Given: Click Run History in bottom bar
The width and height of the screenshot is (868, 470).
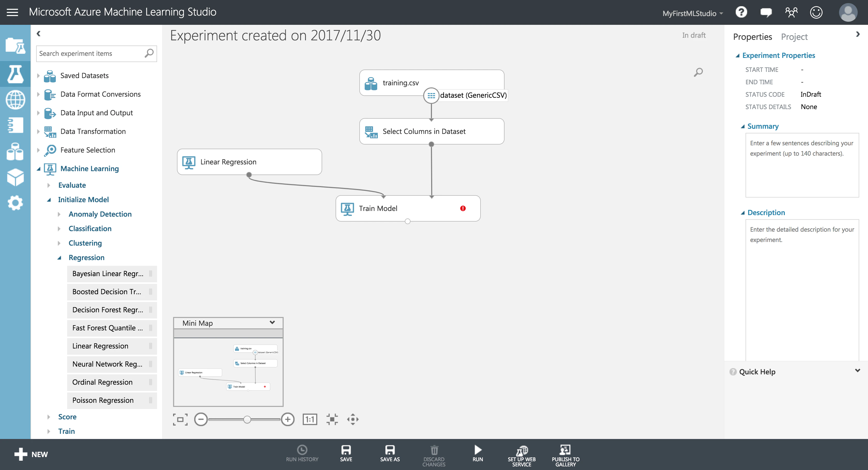Looking at the screenshot, I should (x=302, y=453).
